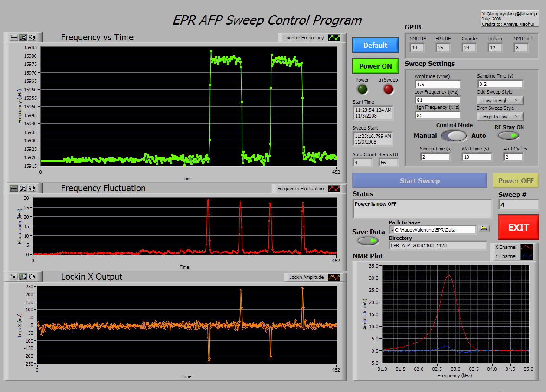
Task: Open the Even Sweep Style dropdown
Action: pyautogui.click(x=500, y=116)
